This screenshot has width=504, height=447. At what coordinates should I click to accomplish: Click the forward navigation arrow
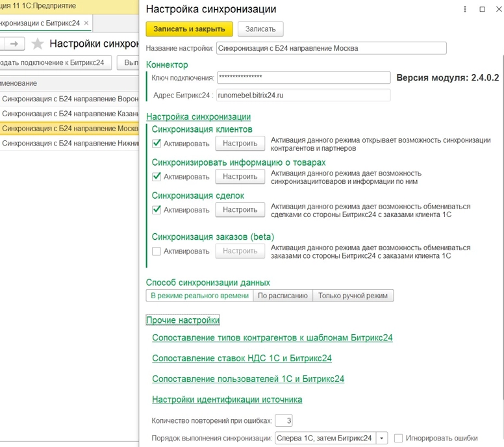coord(14,44)
